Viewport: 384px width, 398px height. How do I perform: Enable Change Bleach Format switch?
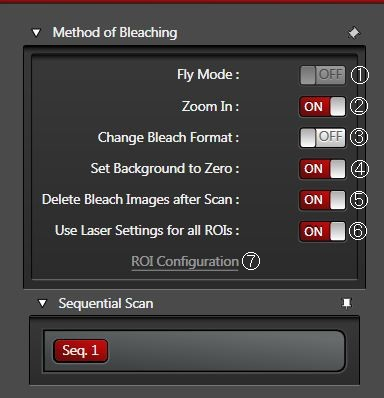pos(322,137)
